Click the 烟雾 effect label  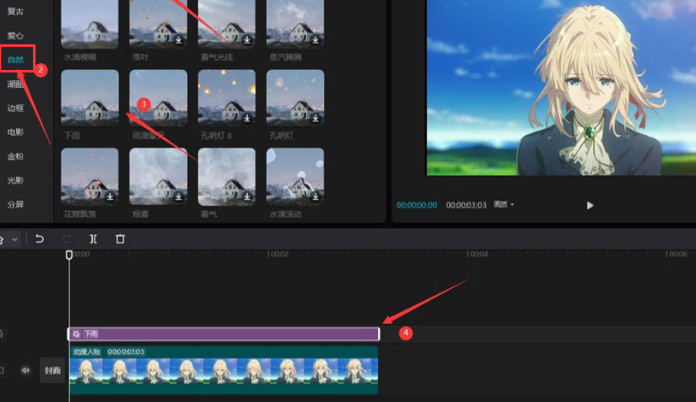pos(140,214)
